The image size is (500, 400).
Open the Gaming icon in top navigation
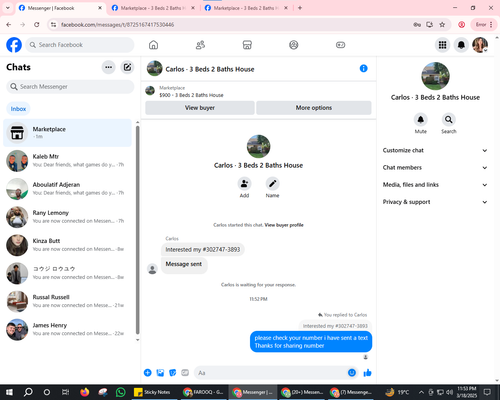click(x=340, y=45)
